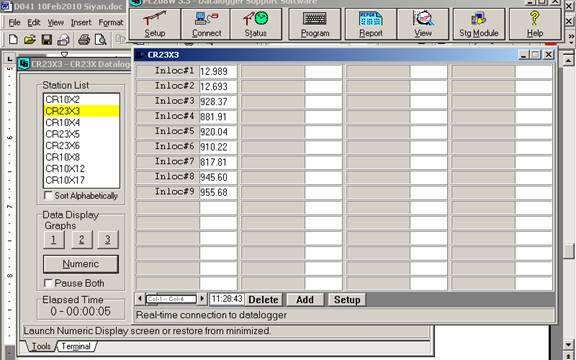Image resolution: width=576 pixels, height=360 pixels.
Task: Open Word Insert menu
Action: coord(81,23)
